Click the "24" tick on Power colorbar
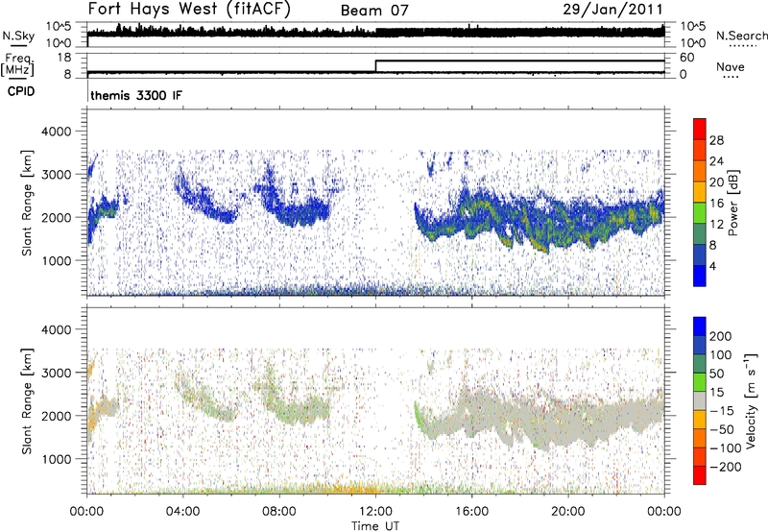768x532 pixels. (716, 161)
